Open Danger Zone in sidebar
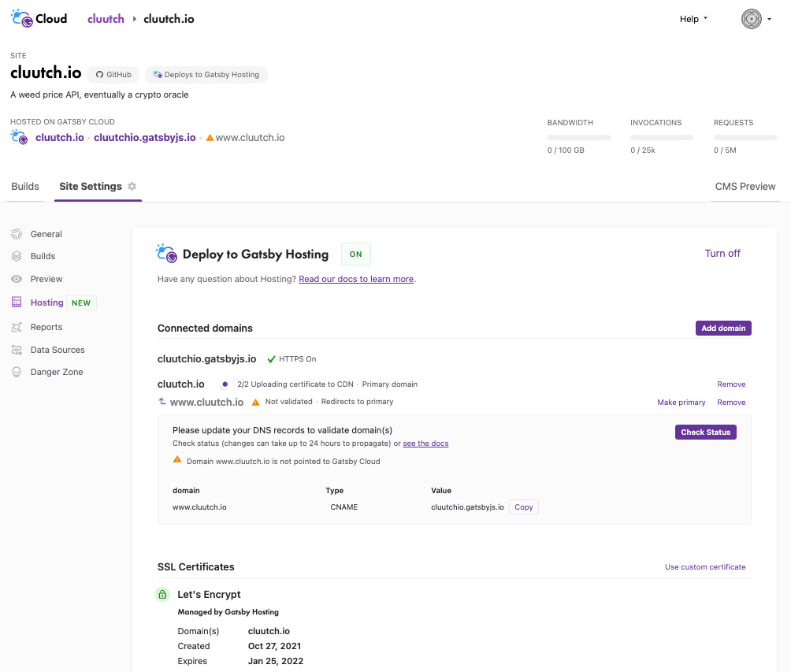 (57, 372)
